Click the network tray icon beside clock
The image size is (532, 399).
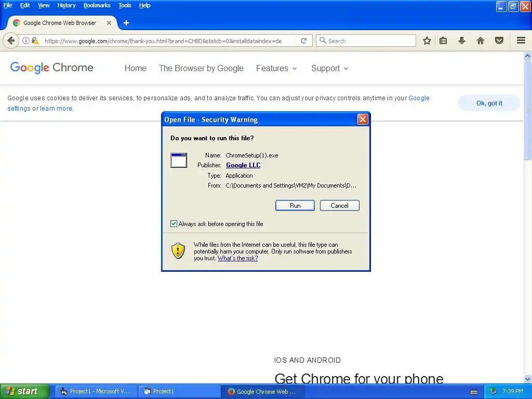pos(494,391)
